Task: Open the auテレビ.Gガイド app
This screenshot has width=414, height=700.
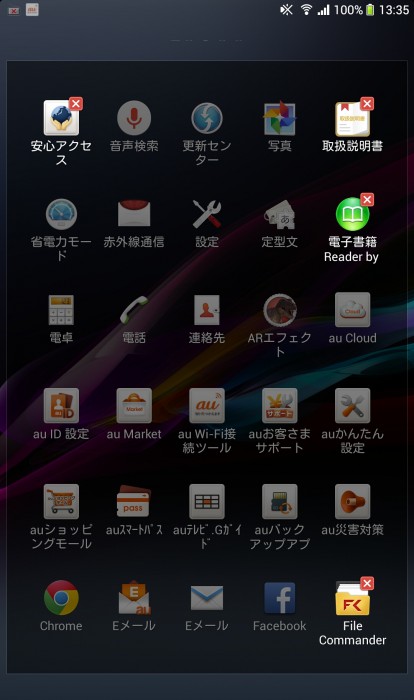Action: click(207, 501)
